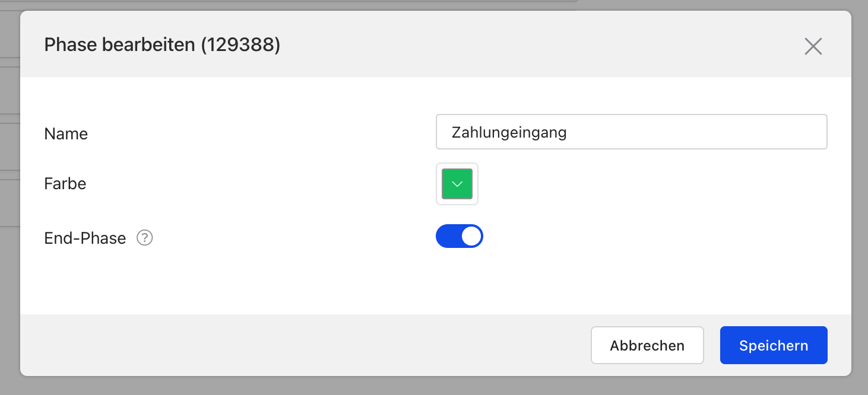Click the Phase bearbeiten (129388) title
Screen dimensions: 868x395
[162, 44]
